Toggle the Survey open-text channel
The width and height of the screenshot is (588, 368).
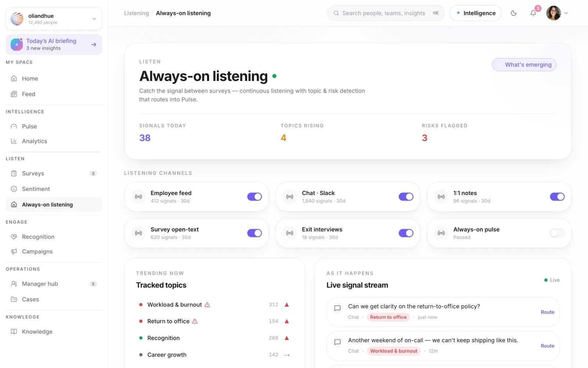tap(255, 233)
